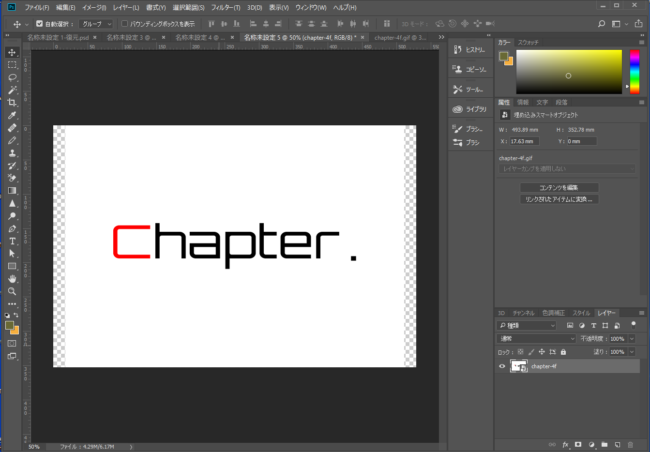Select the Pen tool
This screenshot has height=452, width=650.
12,228
